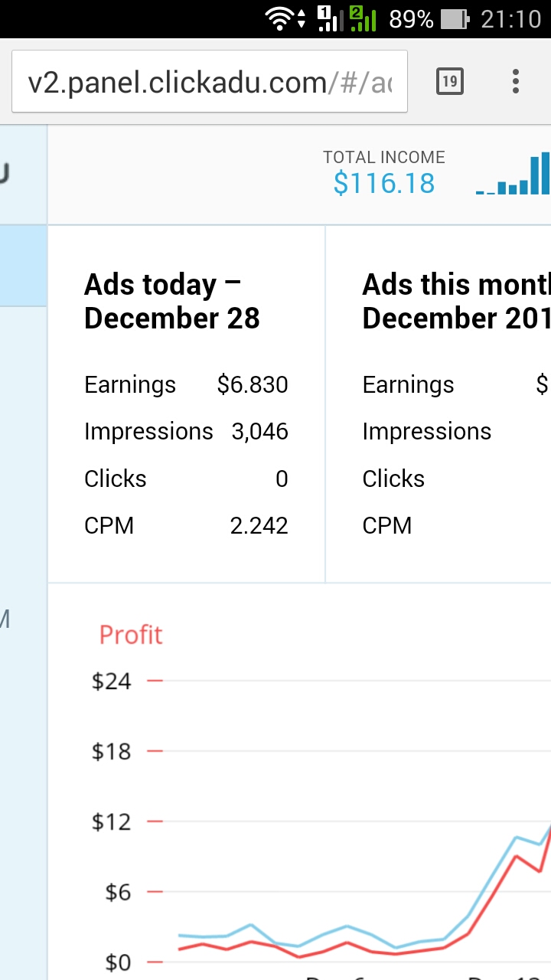Screen dimensions: 551x980
Task: Click today's 3,046 impressions value
Action: coord(259,432)
